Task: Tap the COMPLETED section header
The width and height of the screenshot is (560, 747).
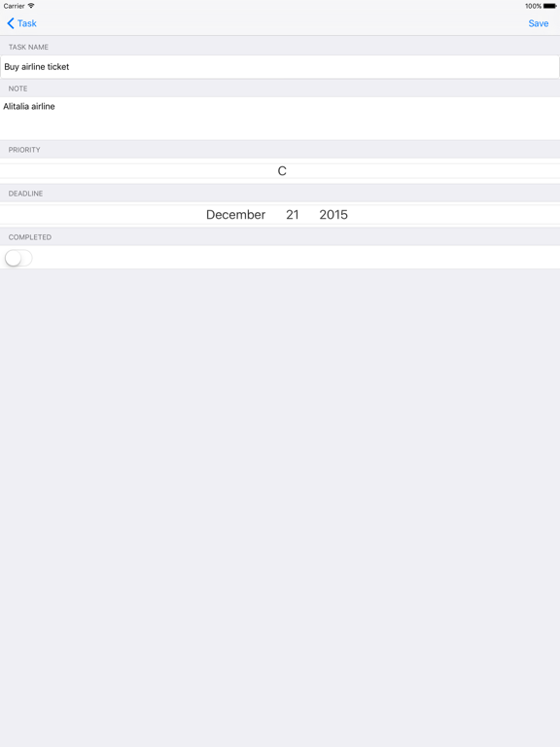Action: click(x=30, y=237)
